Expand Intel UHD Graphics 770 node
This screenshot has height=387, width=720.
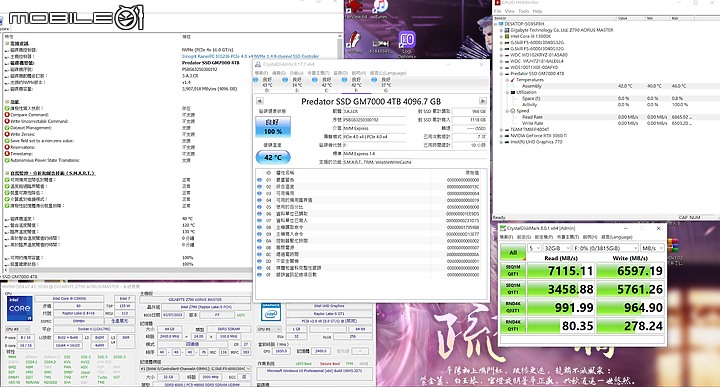click(501, 142)
